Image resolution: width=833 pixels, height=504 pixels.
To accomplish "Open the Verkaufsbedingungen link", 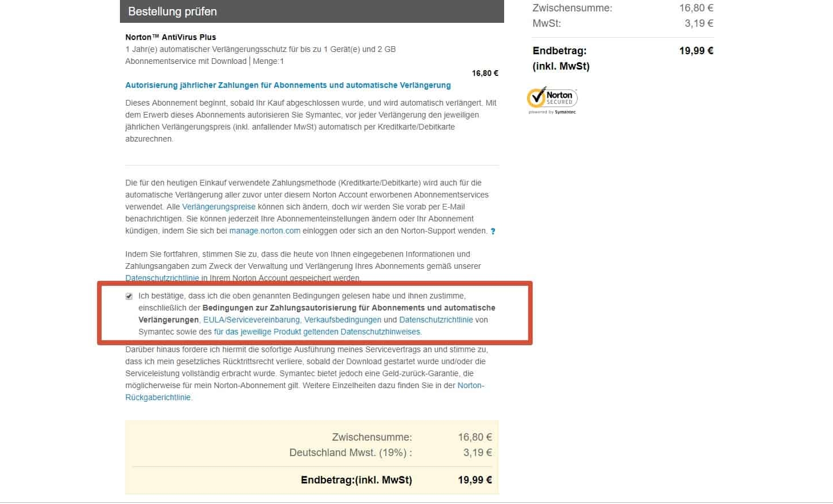I will pos(343,320).
